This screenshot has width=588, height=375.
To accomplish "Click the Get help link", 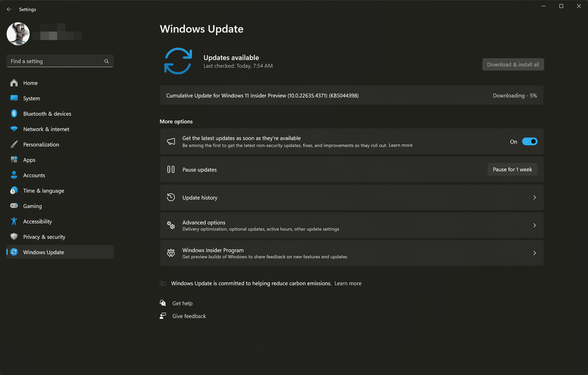I will (182, 303).
